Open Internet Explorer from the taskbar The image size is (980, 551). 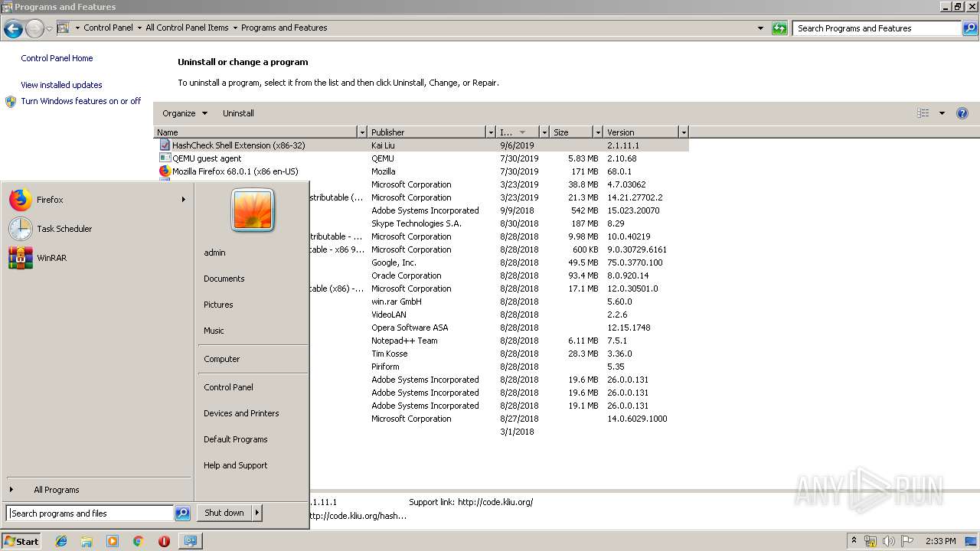(x=61, y=541)
